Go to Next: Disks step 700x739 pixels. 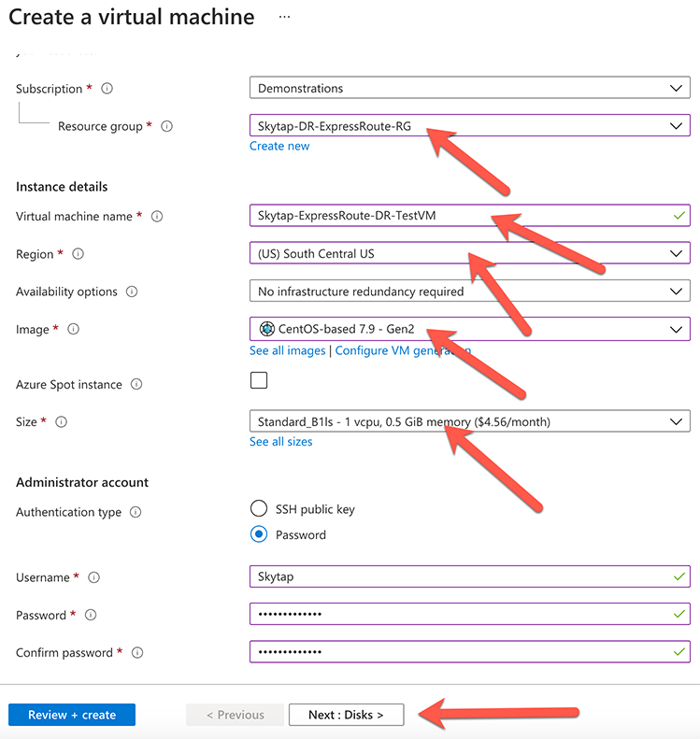(347, 715)
